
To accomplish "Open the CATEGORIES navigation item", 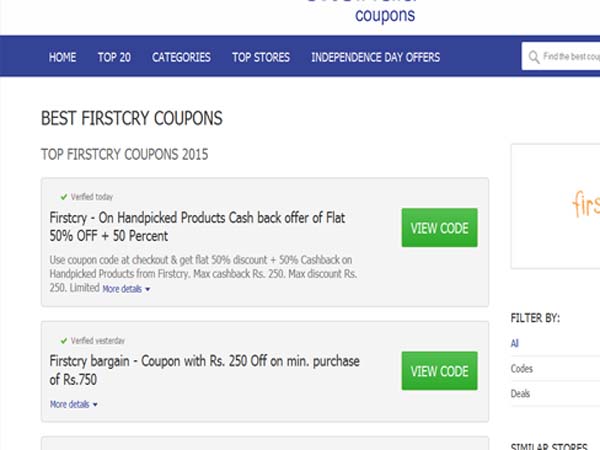I will 181,57.
